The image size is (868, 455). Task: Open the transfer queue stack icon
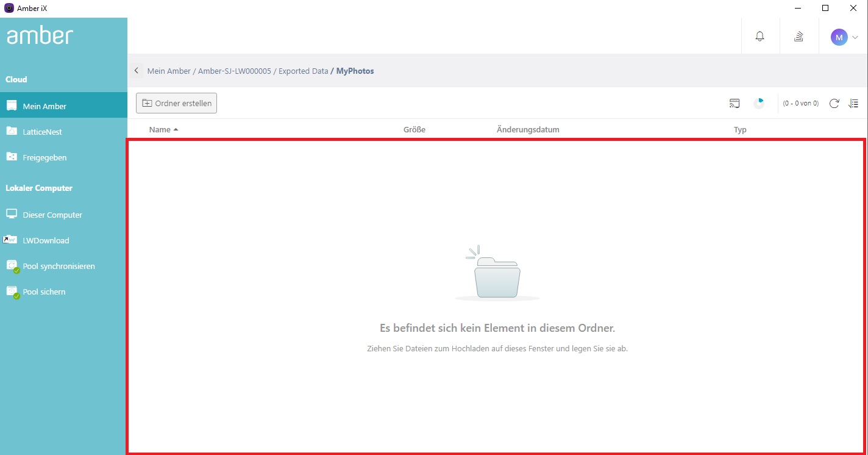[799, 37]
